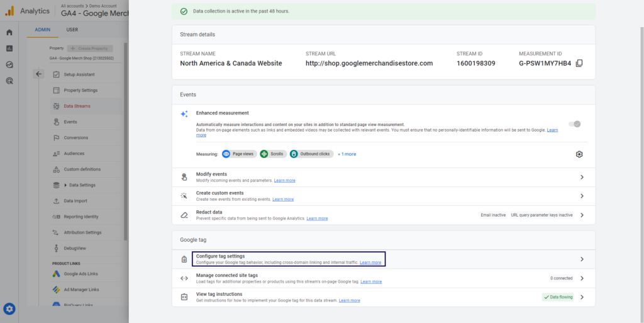644x323 pixels.
Task: Click the Home icon in left rail
Action: click(x=9, y=33)
